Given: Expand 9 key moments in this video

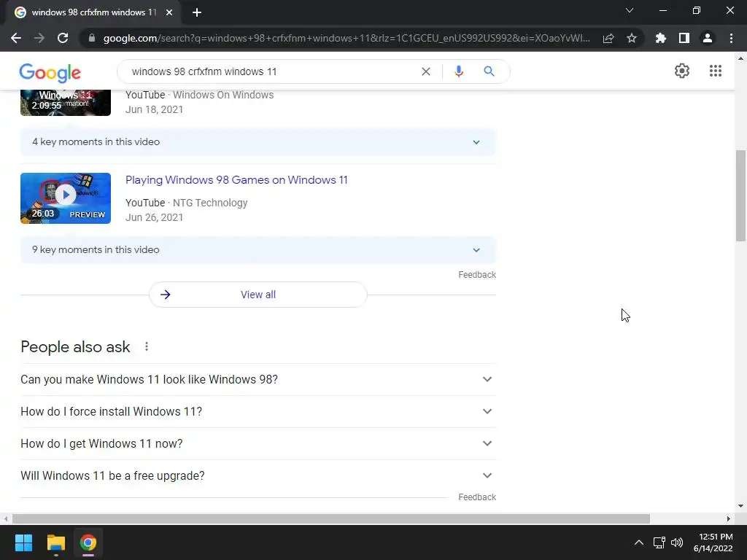Looking at the screenshot, I should [x=258, y=250].
